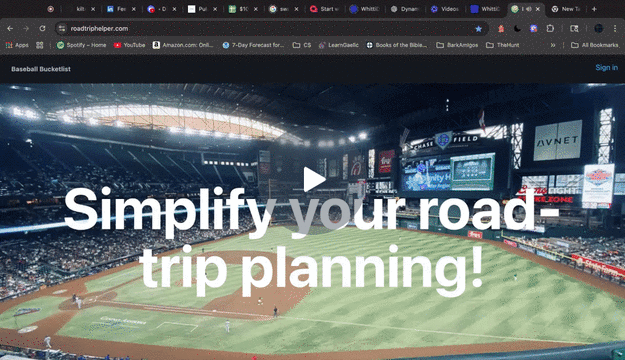Toggle the dark mode moon extension
The width and height of the screenshot is (625, 360).
[517, 28]
